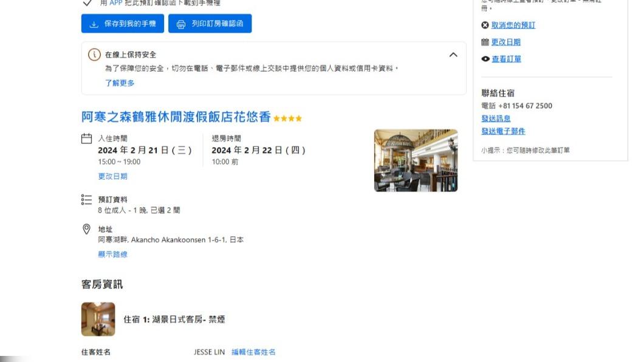This screenshot has width=644, height=362.
Task: Click check-in date 2024 年 2 月 21 日
Action: (145, 150)
